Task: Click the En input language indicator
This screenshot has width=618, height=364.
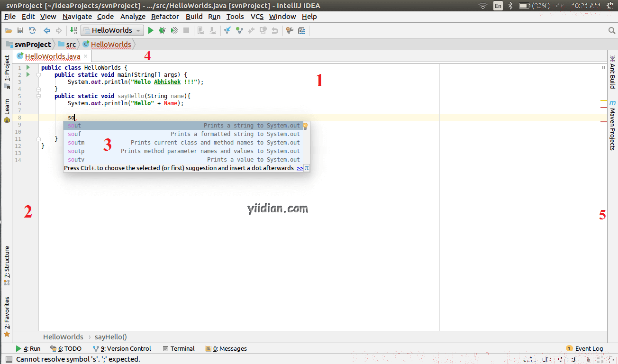Action: [x=498, y=6]
